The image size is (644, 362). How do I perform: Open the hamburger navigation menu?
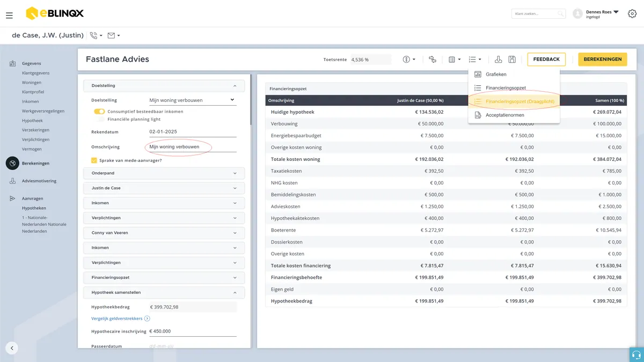click(x=9, y=16)
